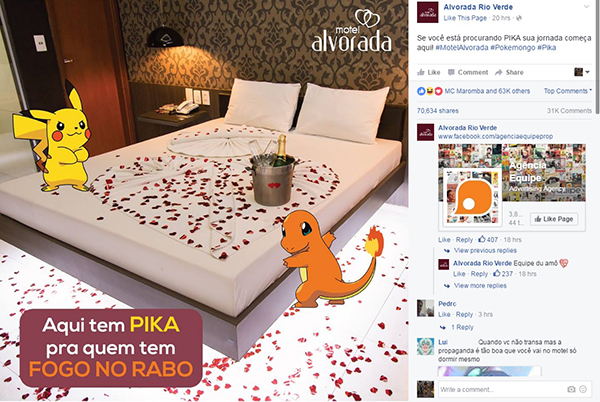Screen dimensions: 600x402
Task: Click the heart reaction icon beside MC Maromba
Action: [439, 91]
